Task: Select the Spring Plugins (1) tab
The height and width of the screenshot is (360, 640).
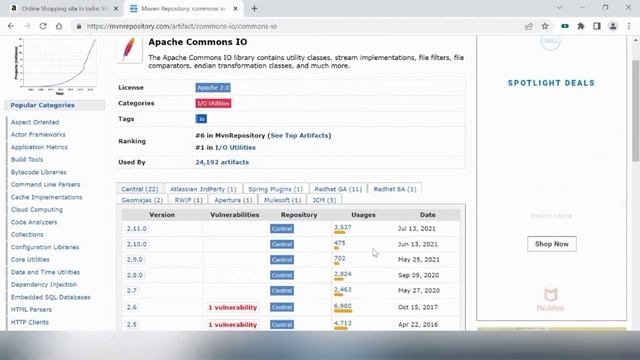Action: (276, 189)
